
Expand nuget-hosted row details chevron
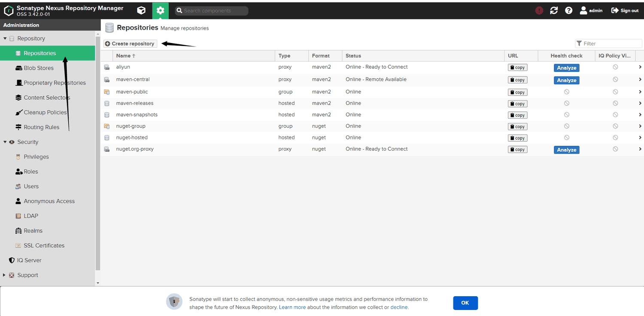click(640, 138)
